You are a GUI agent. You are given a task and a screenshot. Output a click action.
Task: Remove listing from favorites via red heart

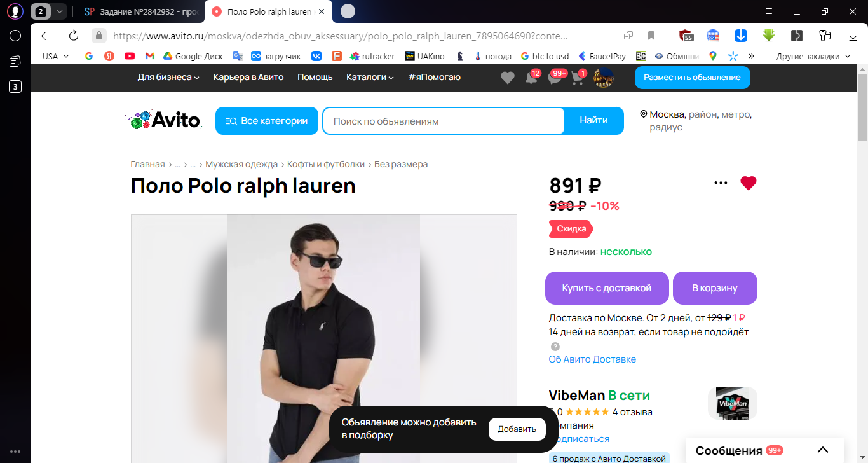(749, 183)
